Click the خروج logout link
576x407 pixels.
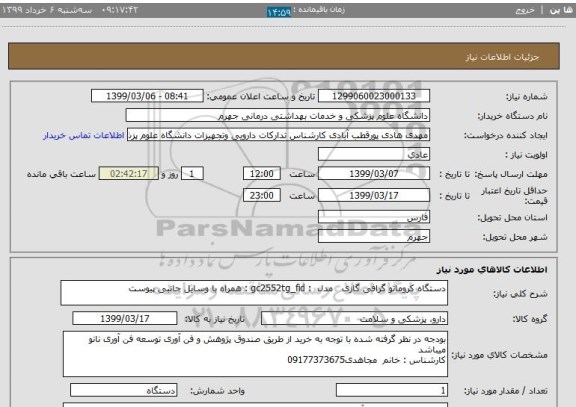[525, 10]
